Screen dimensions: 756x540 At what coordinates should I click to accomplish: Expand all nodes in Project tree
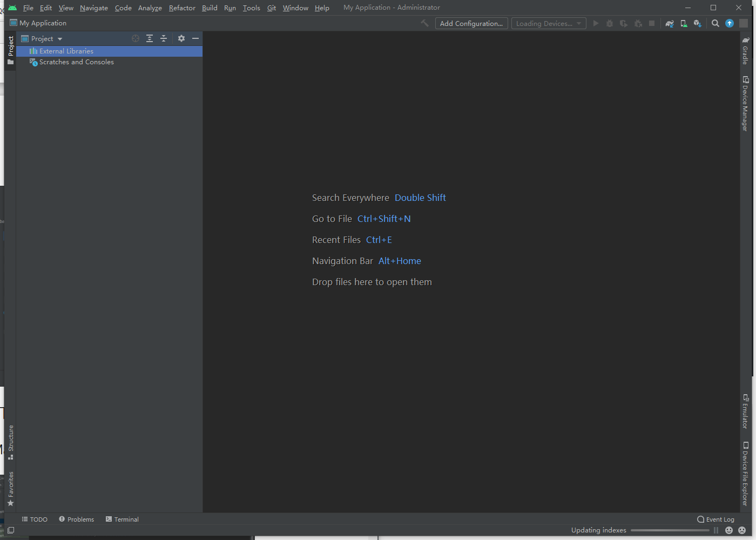tap(150, 39)
